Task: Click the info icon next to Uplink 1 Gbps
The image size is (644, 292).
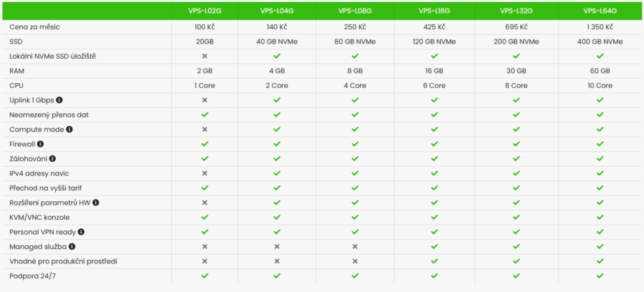Action: click(59, 99)
